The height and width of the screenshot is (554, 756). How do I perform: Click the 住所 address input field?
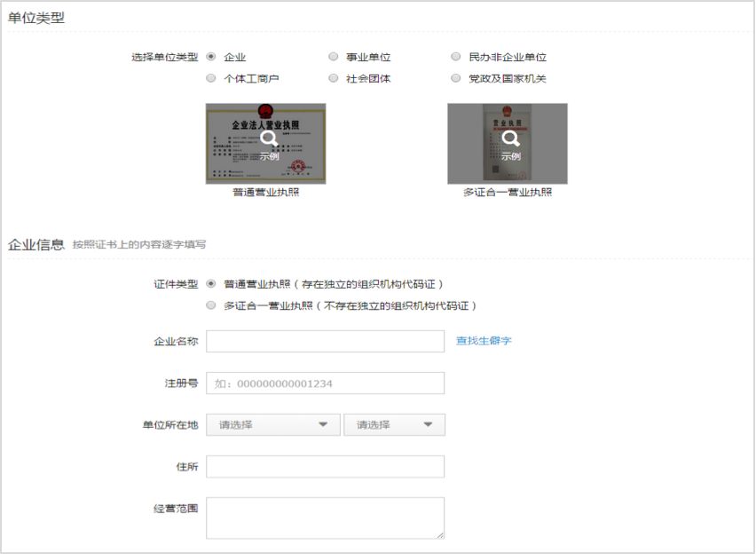(325, 467)
